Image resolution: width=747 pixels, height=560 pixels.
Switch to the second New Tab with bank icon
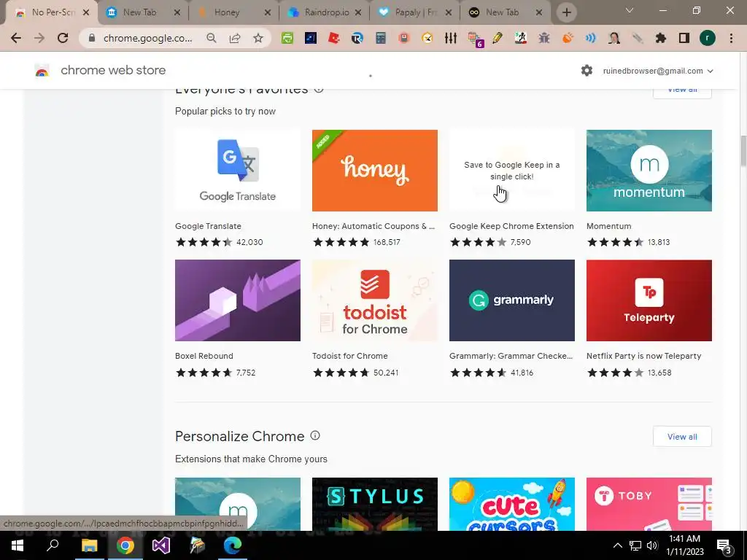click(x=143, y=12)
